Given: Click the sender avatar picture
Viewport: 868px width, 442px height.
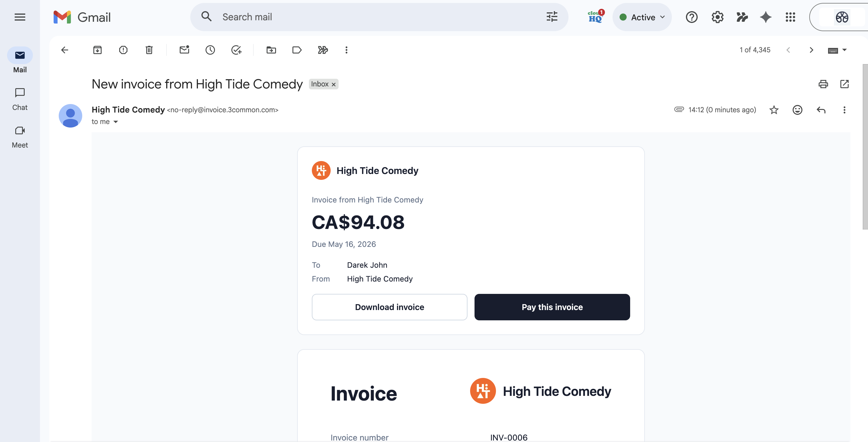Looking at the screenshot, I should (x=70, y=115).
